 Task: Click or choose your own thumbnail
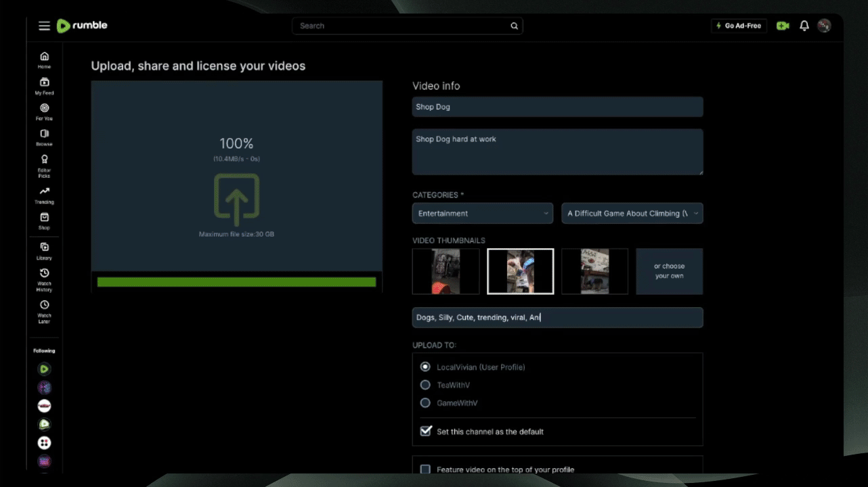[x=669, y=271]
